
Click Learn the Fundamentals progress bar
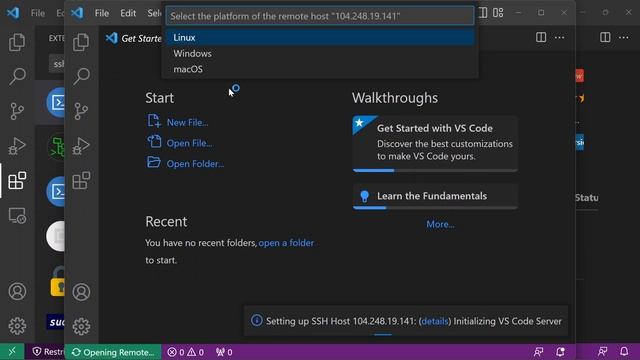coord(435,208)
